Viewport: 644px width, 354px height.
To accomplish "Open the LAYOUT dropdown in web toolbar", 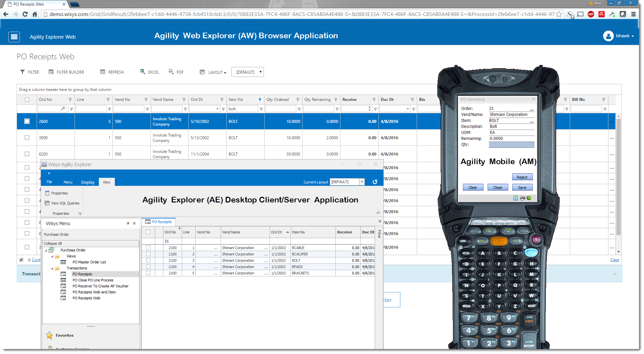I will click(x=213, y=72).
